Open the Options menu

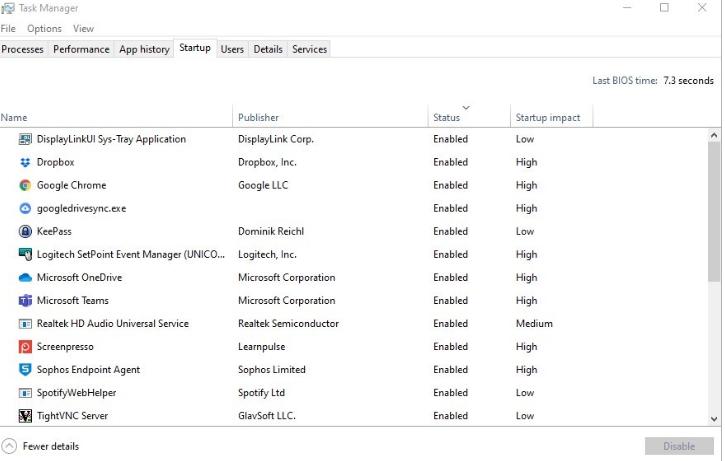[x=44, y=29]
